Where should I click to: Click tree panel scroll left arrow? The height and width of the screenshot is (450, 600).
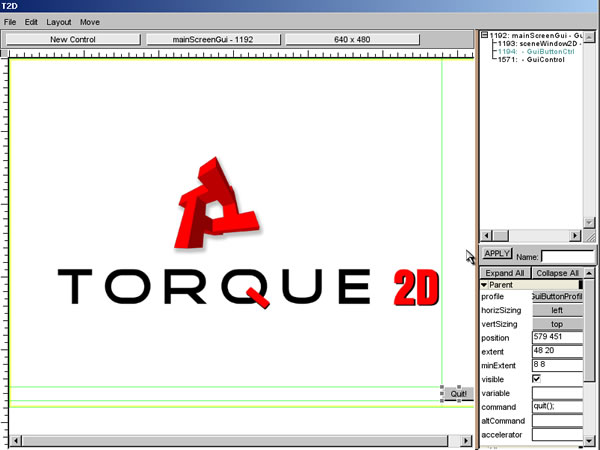tap(486, 236)
